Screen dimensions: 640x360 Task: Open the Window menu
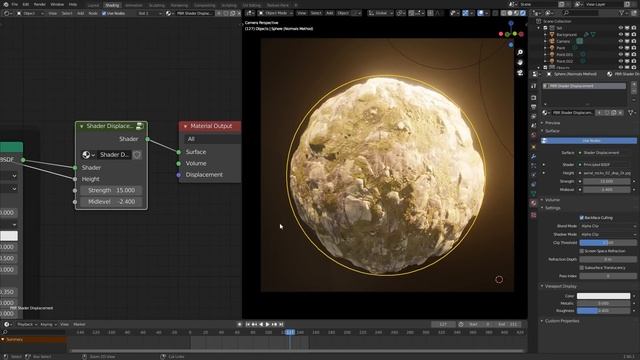57,4
